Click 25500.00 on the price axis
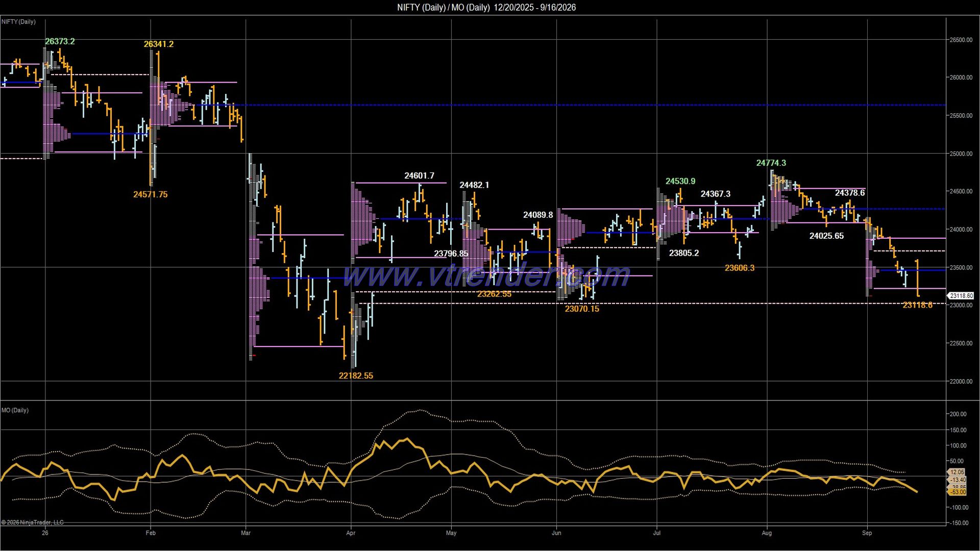The height and width of the screenshot is (551, 980). click(x=961, y=116)
